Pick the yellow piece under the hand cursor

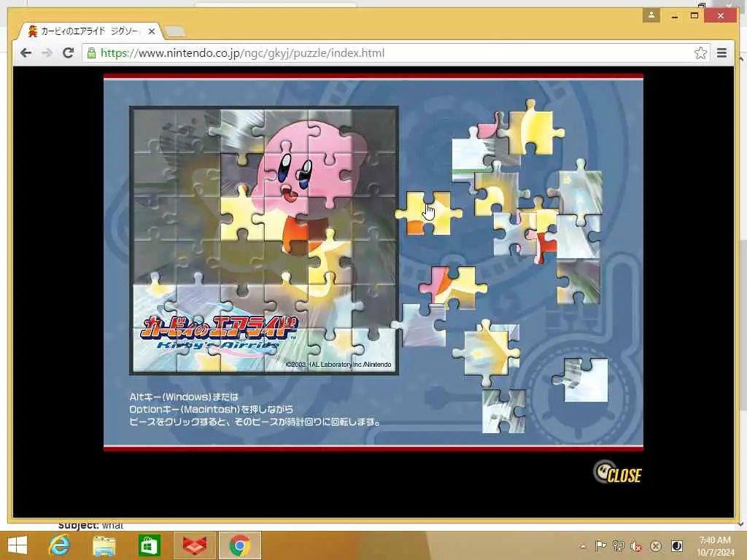(427, 214)
